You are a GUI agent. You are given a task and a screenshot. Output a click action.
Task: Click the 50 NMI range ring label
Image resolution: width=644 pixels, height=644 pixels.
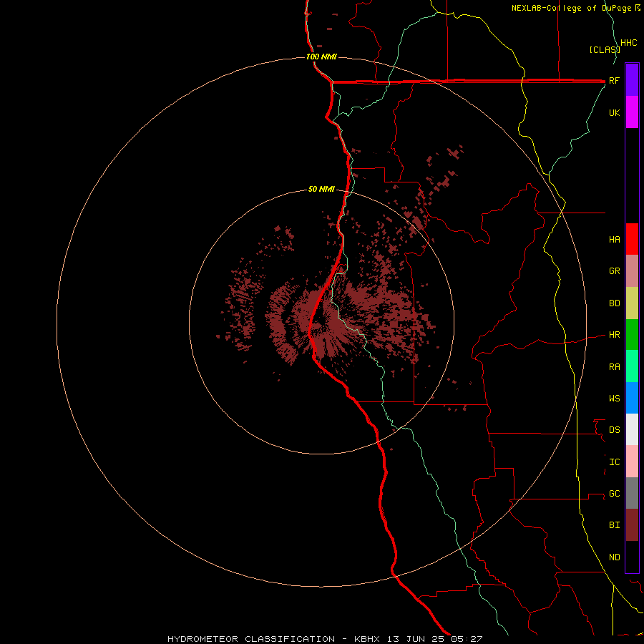321,189
